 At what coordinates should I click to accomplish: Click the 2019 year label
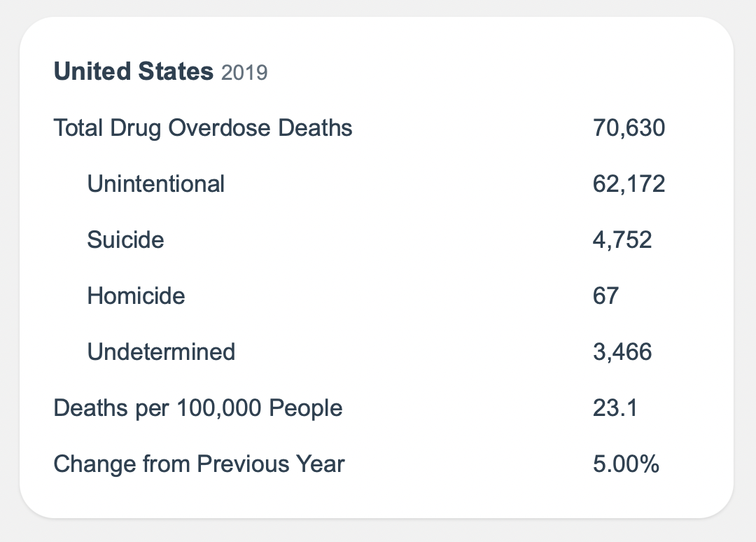coord(244,73)
